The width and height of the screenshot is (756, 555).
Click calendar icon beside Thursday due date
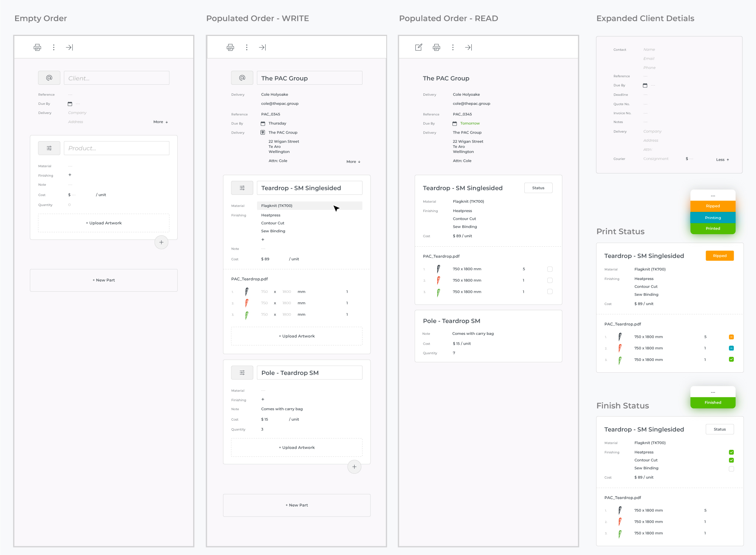[263, 123]
